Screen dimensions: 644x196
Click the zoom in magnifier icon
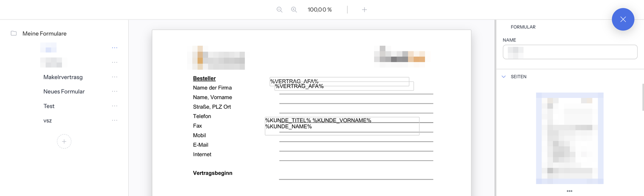[294, 9]
